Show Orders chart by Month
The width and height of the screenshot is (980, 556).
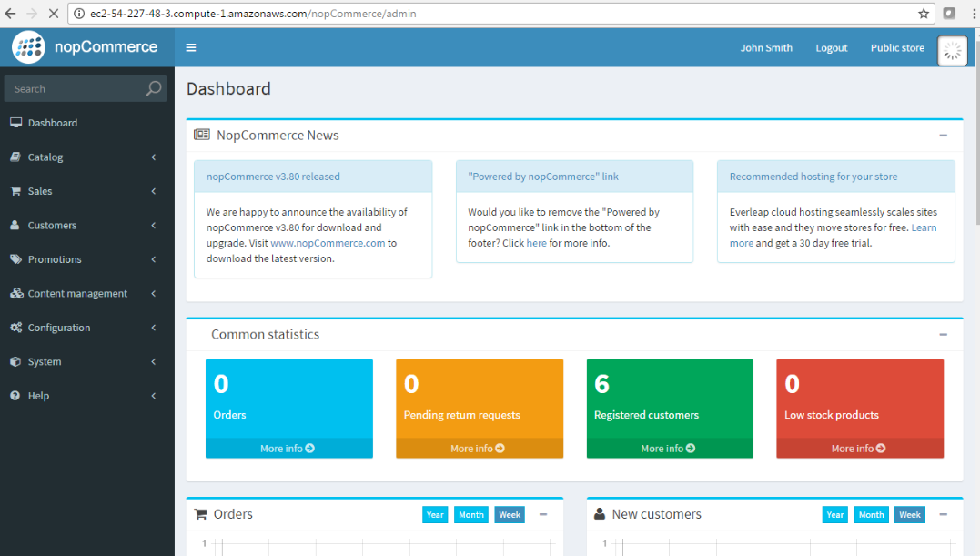pyautogui.click(x=471, y=515)
